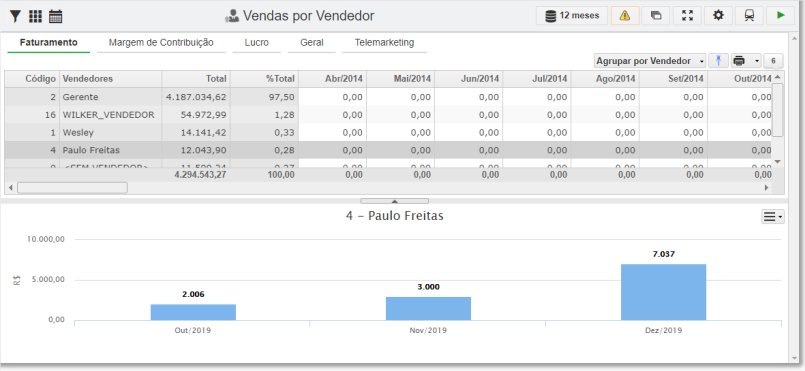Open the filter funnel icon

pos(15,16)
